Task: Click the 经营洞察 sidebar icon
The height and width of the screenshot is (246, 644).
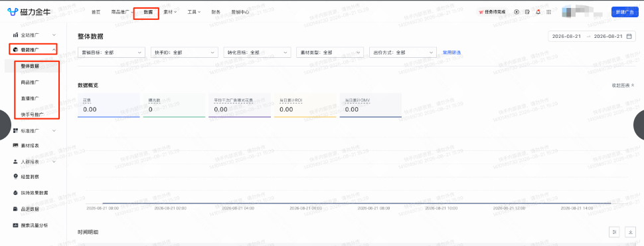Action: (x=16, y=177)
